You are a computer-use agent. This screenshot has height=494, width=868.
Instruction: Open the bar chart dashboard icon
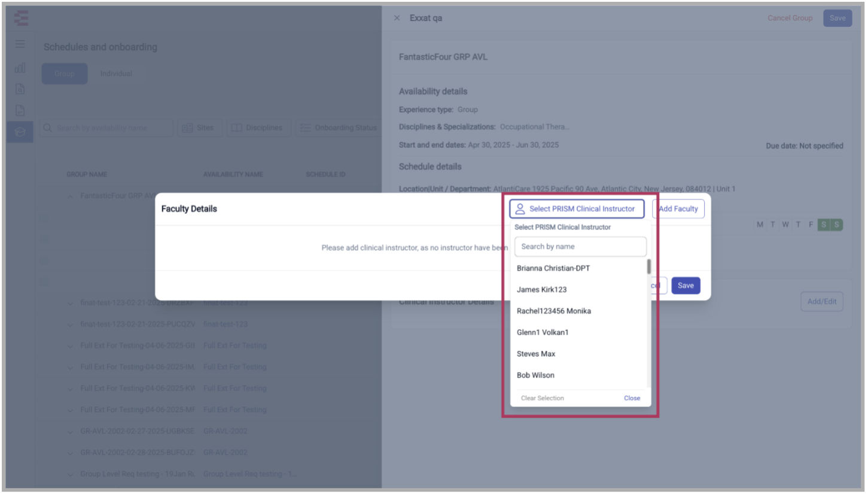click(x=20, y=68)
